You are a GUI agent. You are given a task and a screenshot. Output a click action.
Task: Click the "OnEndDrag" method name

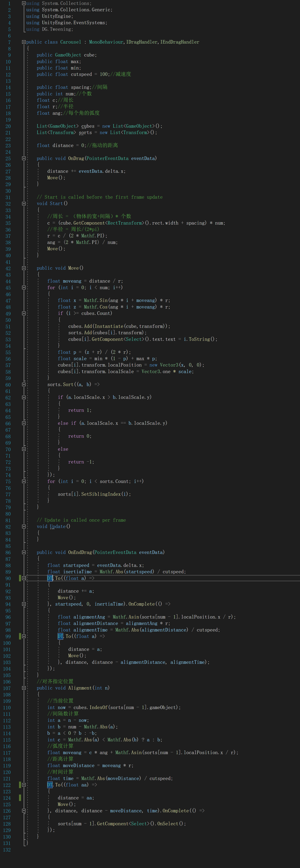click(x=80, y=553)
